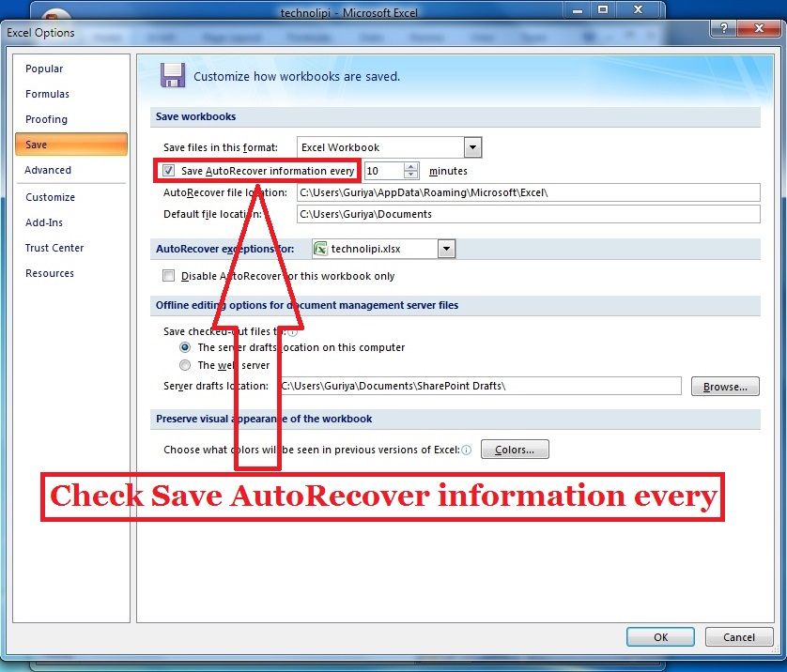787x672 pixels.
Task: Click the 'minutes' label text
Action: coord(448,171)
